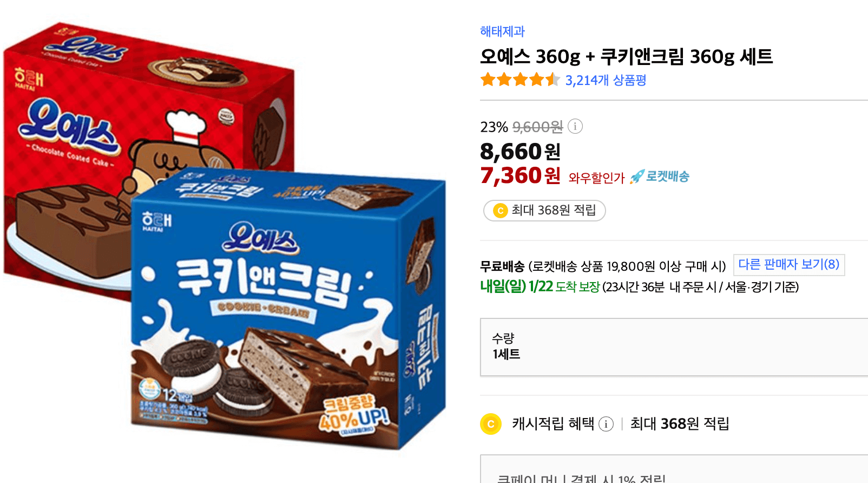Click the yellow coin icon in 최대 368원 적립 pill
Image resolution: width=868 pixels, height=483 pixels.
501,211
